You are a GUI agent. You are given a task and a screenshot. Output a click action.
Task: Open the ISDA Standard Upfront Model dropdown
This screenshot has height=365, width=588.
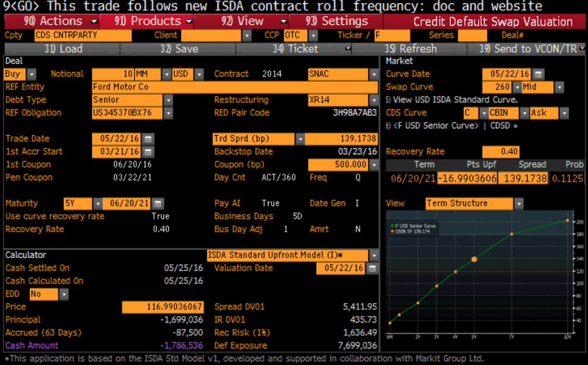(374, 256)
